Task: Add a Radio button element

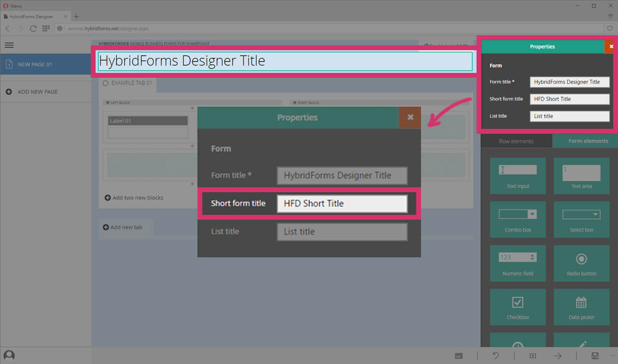Action: [581, 263]
